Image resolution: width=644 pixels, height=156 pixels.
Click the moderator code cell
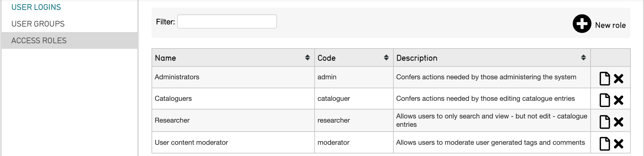coord(333,143)
